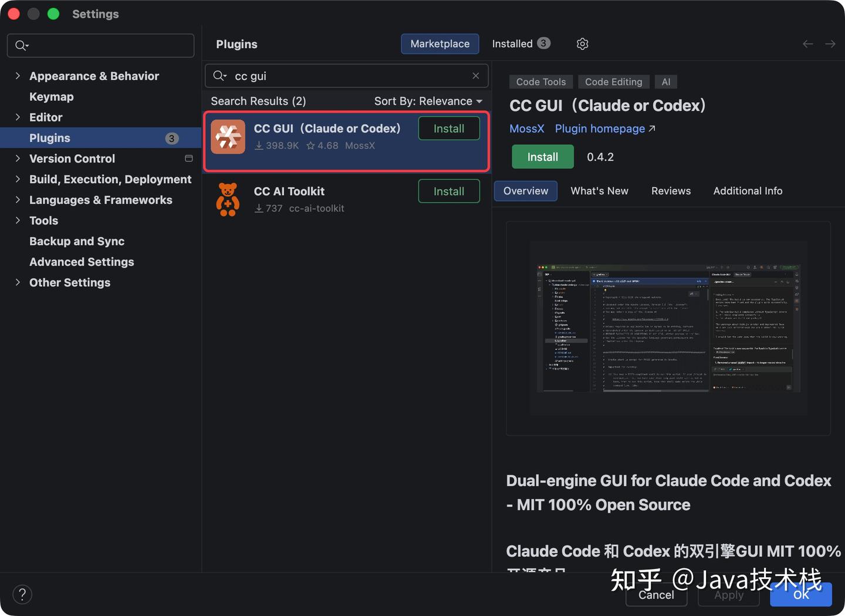Viewport: 845px width, 616px height.
Task: Clear the plugin search text
Action: pyautogui.click(x=476, y=76)
